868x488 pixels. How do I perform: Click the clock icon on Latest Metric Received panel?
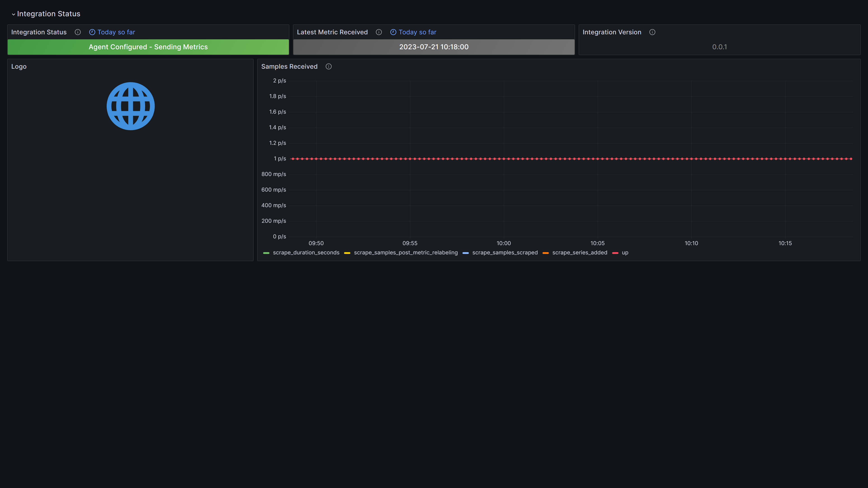(x=393, y=32)
